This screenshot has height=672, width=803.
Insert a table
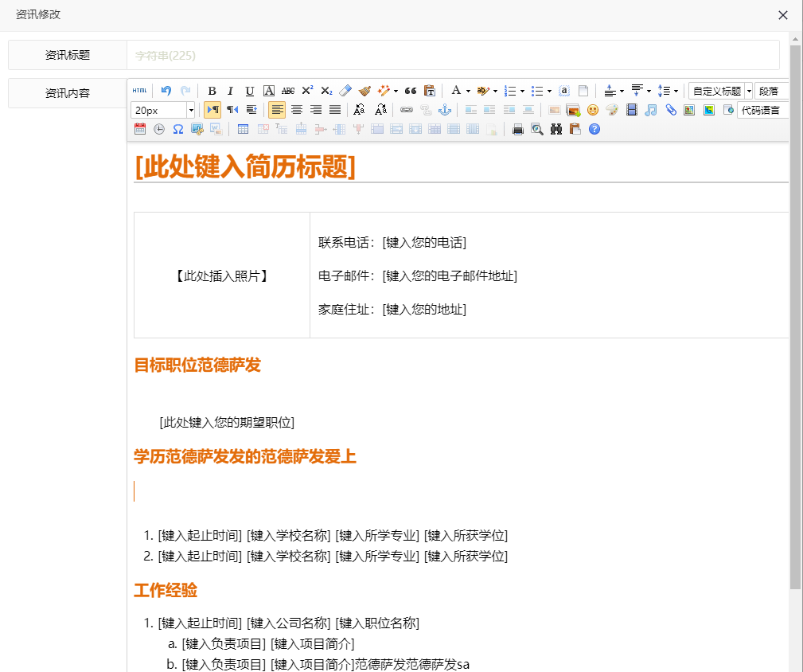(x=244, y=129)
